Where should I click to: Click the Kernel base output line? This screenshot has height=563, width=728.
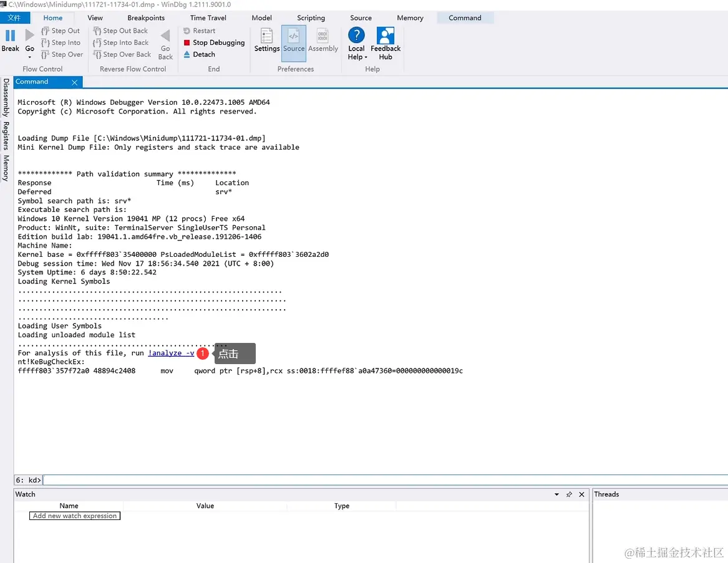click(173, 255)
